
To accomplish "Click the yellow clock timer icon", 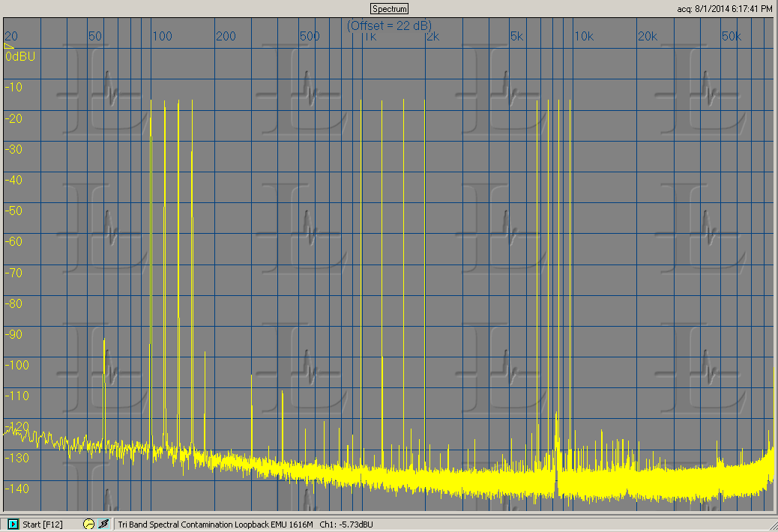I will pos(88,524).
